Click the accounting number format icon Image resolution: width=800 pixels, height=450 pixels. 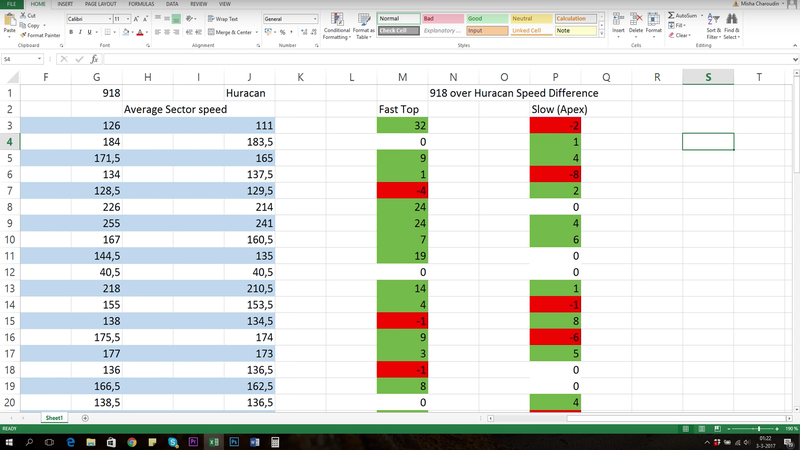pyautogui.click(x=268, y=32)
